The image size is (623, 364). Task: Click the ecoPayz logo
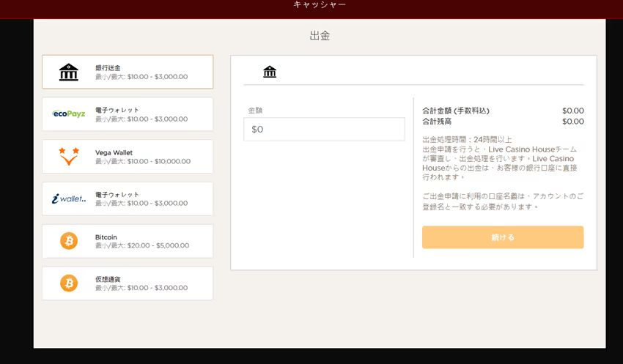point(69,114)
